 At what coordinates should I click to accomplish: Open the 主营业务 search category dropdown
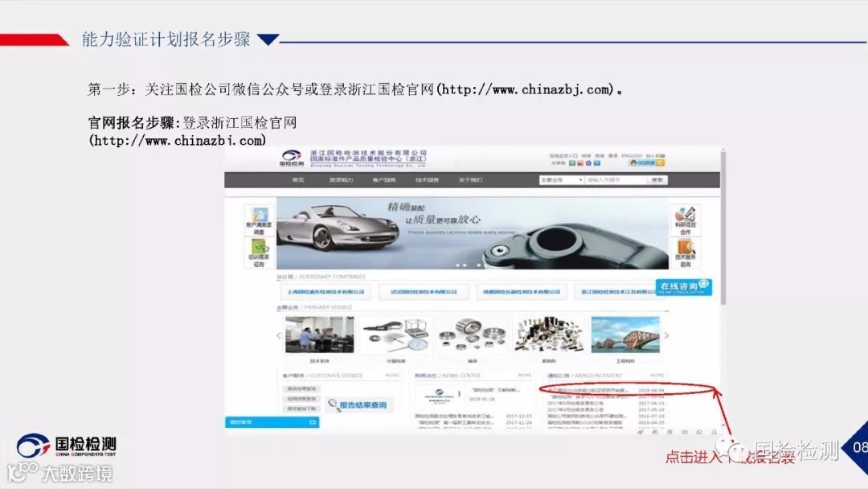click(561, 180)
